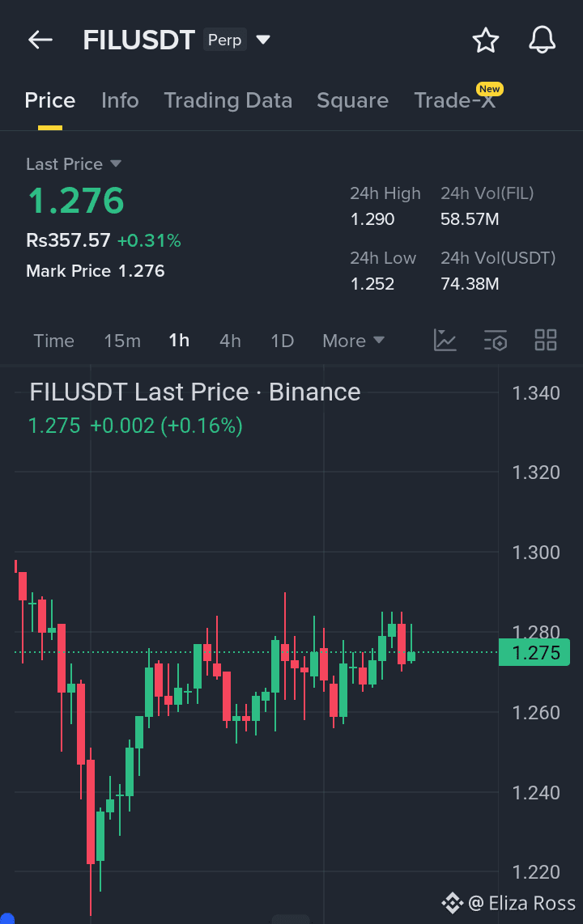Image resolution: width=583 pixels, height=924 pixels.
Task: Click the 1.220 price axis label
Action: pos(536,872)
